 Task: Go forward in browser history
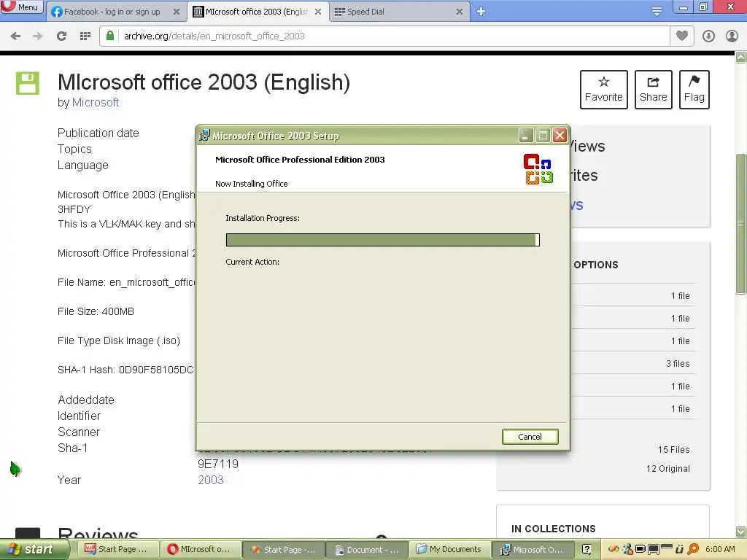(38, 36)
